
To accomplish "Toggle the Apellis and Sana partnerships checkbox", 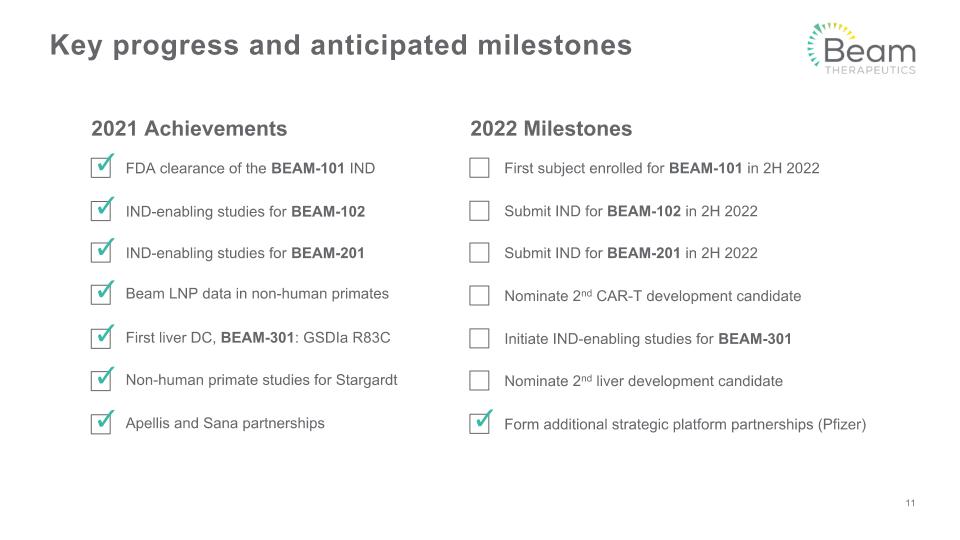I will [101, 423].
